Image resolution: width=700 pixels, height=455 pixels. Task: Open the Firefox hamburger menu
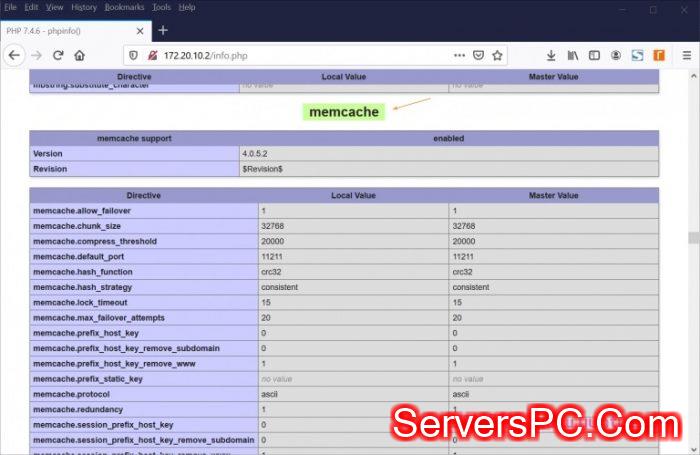(x=685, y=55)
